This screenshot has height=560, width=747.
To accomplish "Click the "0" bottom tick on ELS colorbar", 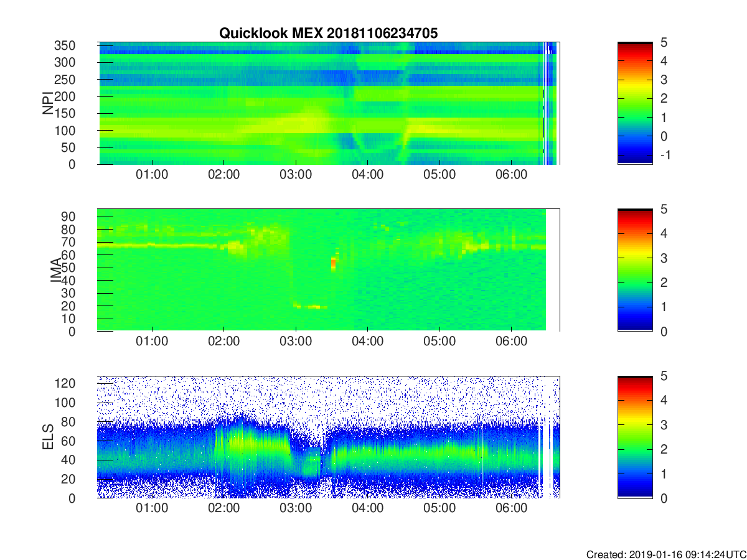I will (x=663, y=498).
